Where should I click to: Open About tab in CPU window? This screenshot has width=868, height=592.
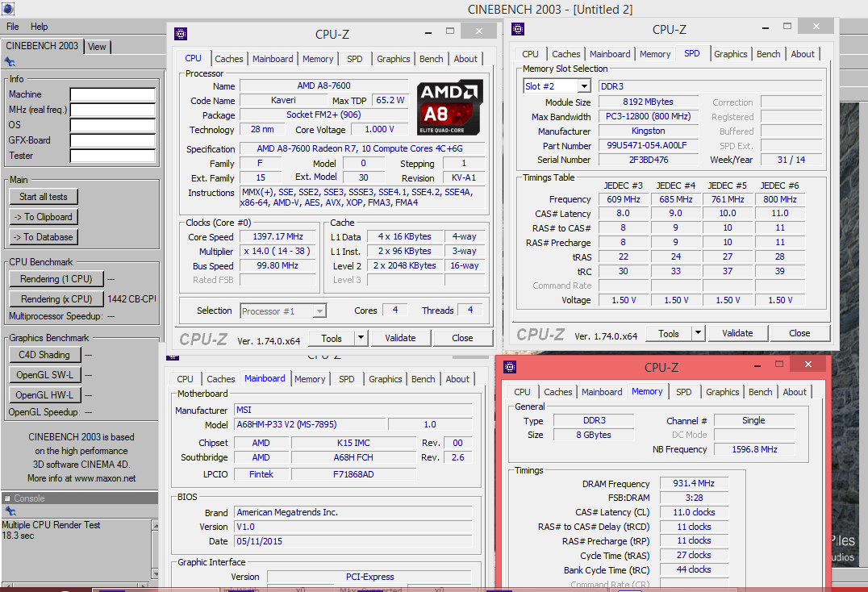point(465,59)
